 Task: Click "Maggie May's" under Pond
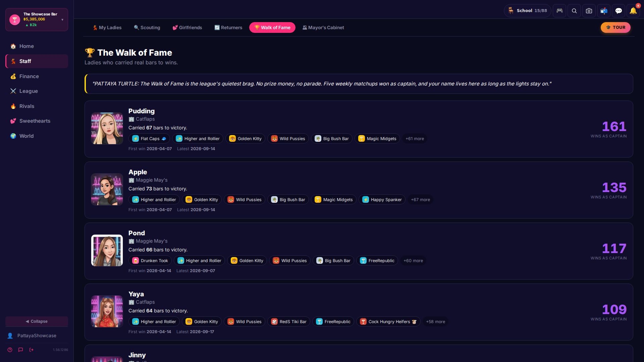pyautogui.click(x=152, y=241)
